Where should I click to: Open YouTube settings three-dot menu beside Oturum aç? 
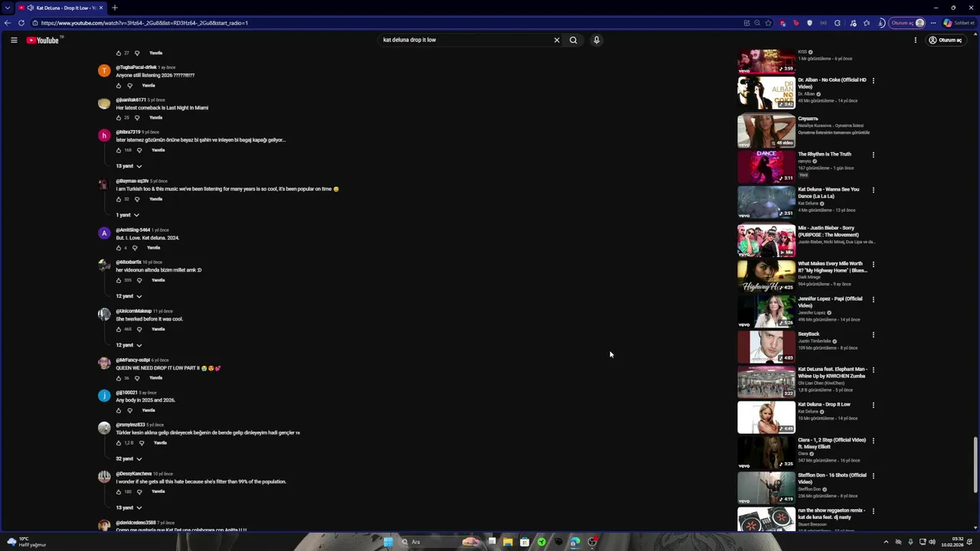point(915,40)
